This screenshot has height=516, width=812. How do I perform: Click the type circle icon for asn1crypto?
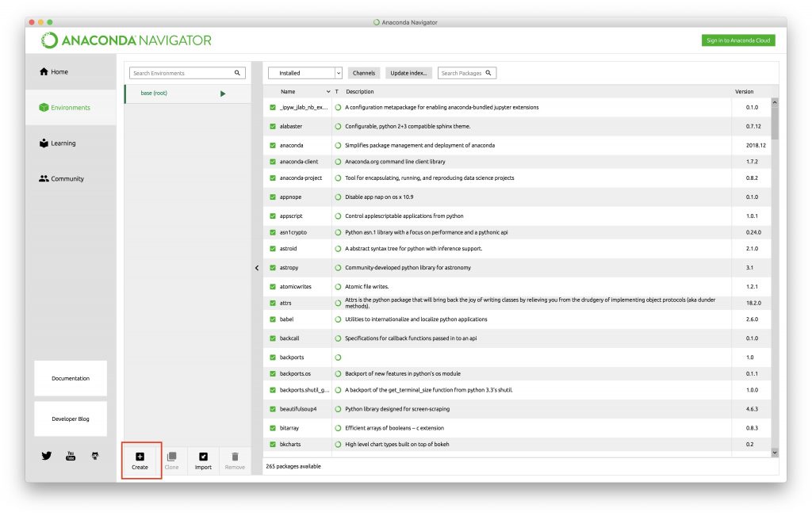point(338,232)
